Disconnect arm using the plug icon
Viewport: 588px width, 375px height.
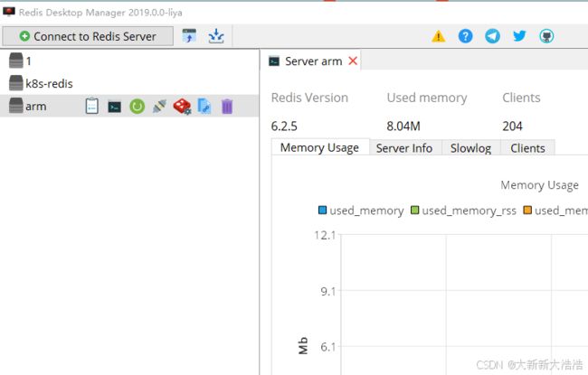pos(159,107)
